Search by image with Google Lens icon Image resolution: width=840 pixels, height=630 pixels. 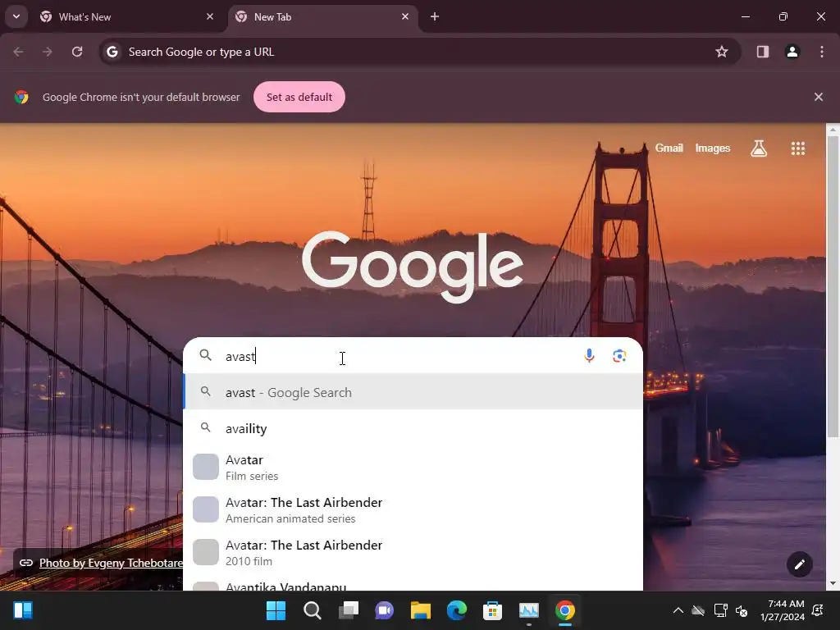tap(619, 356)
